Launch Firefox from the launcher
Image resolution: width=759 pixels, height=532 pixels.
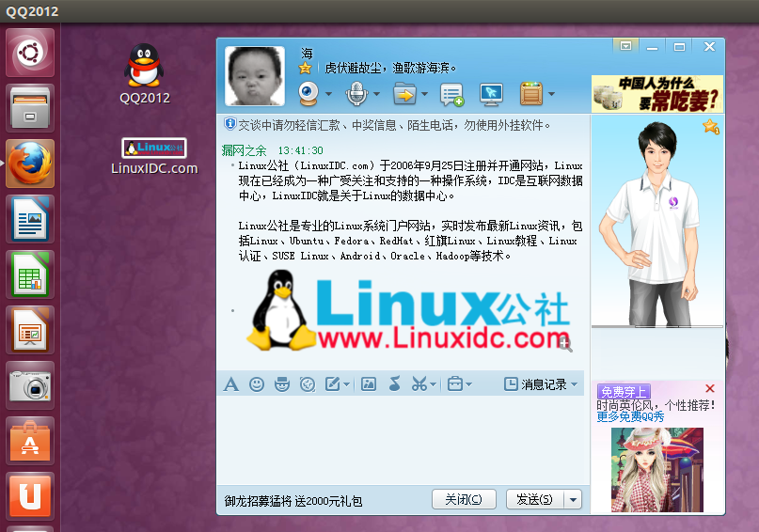[x=30, y=164]
